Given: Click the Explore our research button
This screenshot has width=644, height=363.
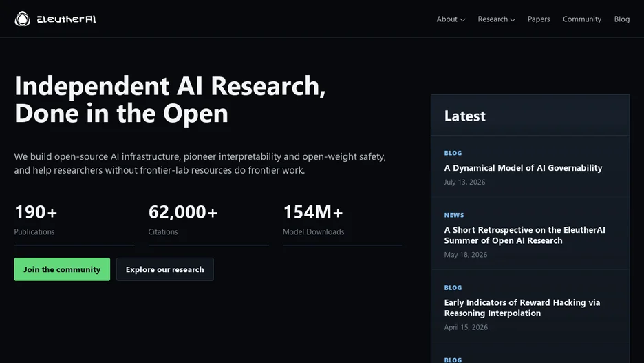Looking at the screenshot, I should coord(164,269).
